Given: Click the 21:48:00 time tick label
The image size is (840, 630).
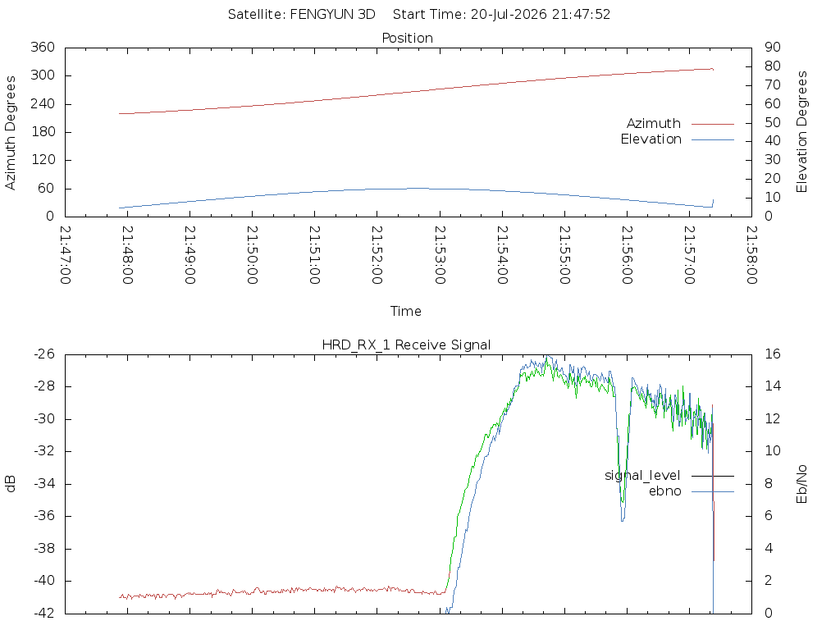Looking at the screenshot, I should coord(127,255).
